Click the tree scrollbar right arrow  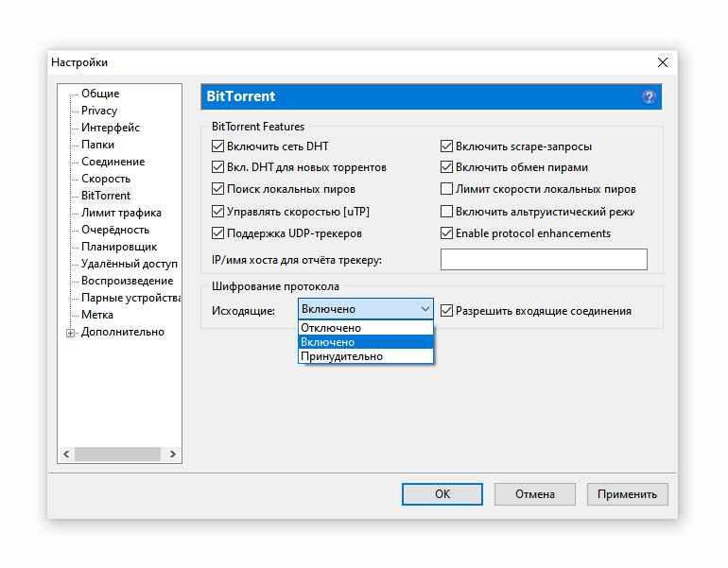pyautogui.click(x=173, y=454)
